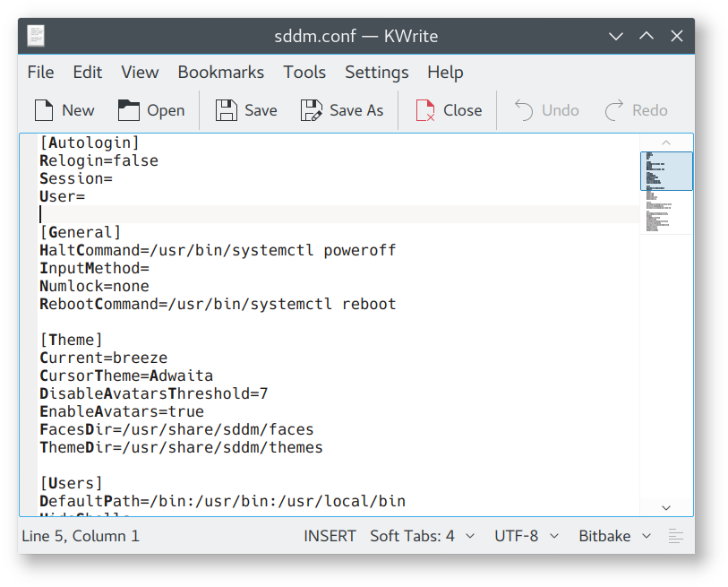Viewport: 728px width, 587px height.
Task: Click the KWrite app icon in title bar
Action: [37, 36]
